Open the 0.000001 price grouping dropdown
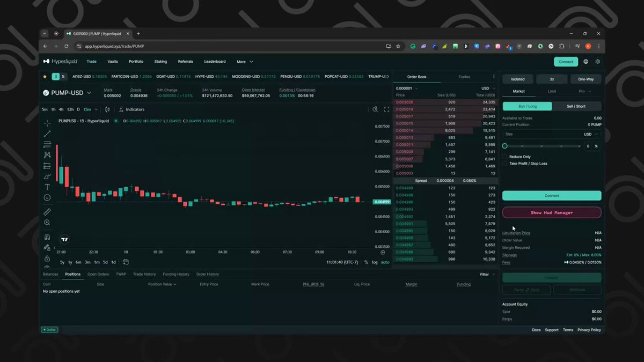Screen dimensions: 644x362 pos(406,88)
